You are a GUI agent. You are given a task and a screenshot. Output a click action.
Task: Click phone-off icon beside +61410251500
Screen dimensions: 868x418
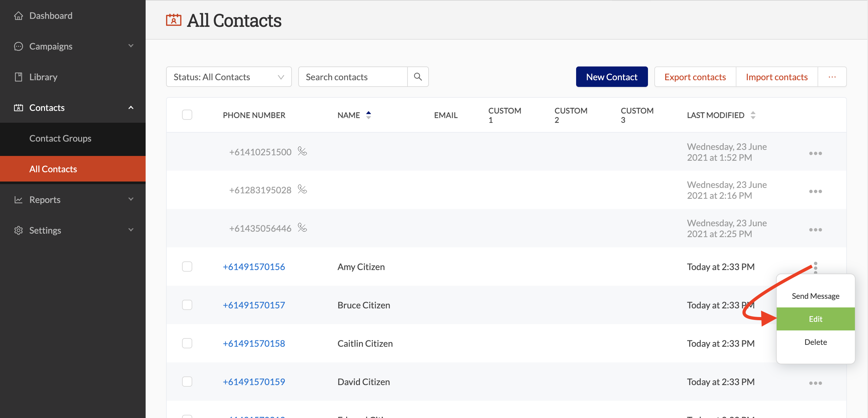click(302, 151)
